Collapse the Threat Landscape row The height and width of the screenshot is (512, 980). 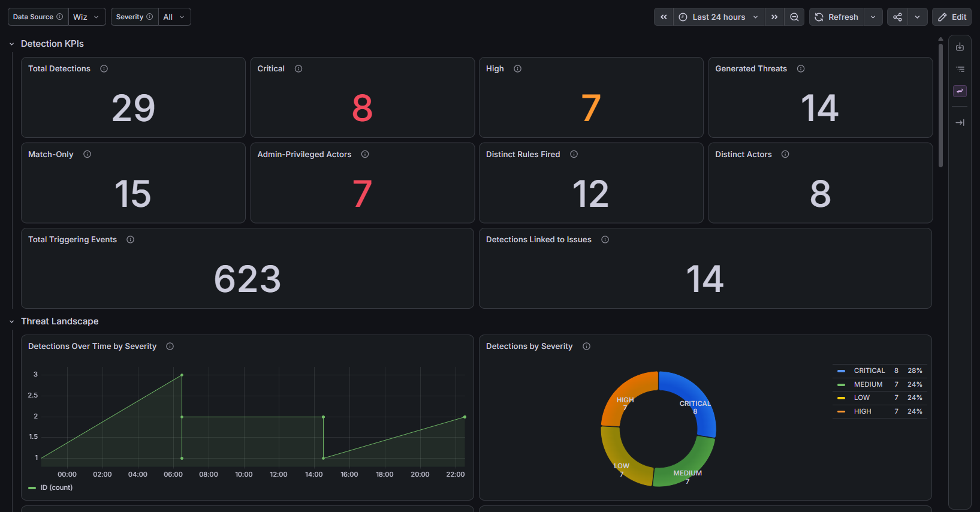pos(11,321)
